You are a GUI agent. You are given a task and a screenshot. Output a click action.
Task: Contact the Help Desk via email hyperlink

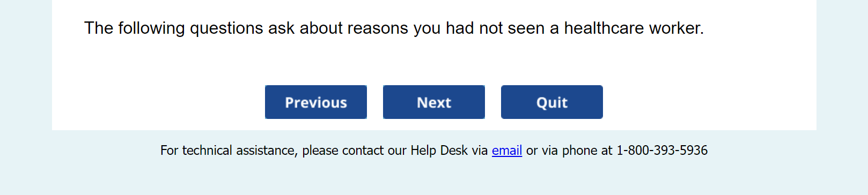click(x=507, y=151)
